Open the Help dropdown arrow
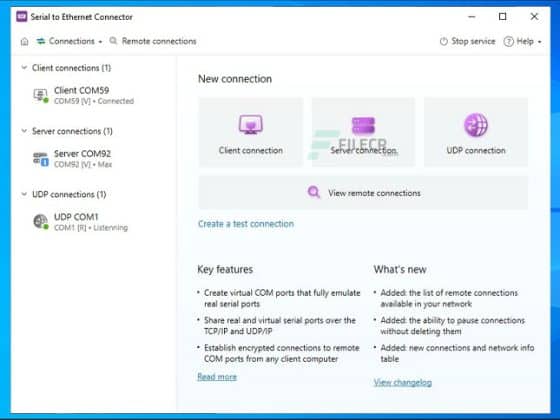The height and width of the screenshot is (420, 560). coord(540,42)
